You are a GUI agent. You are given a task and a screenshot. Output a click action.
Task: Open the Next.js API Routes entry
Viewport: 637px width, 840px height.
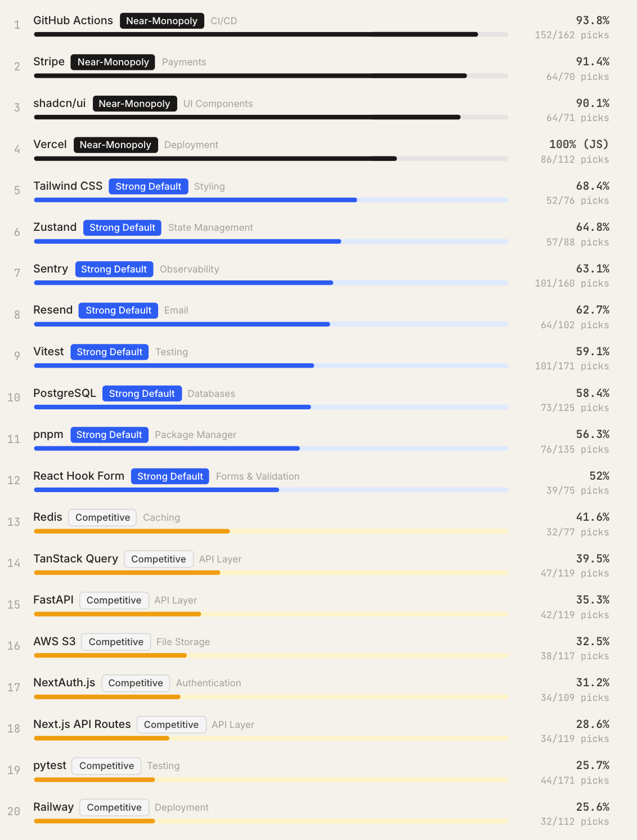[82, 725]
